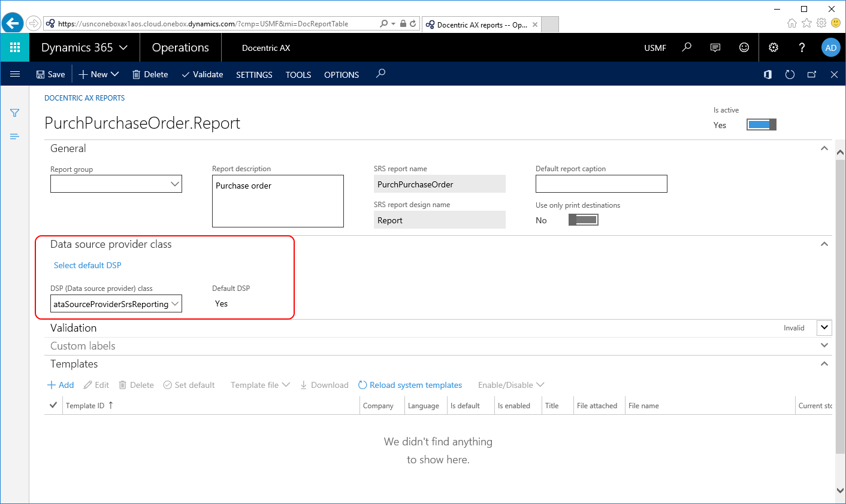Open the SETTINGS menu
The height and width of the screenshot is (504, 846).
pyautogui.click(x=254, y=75)
